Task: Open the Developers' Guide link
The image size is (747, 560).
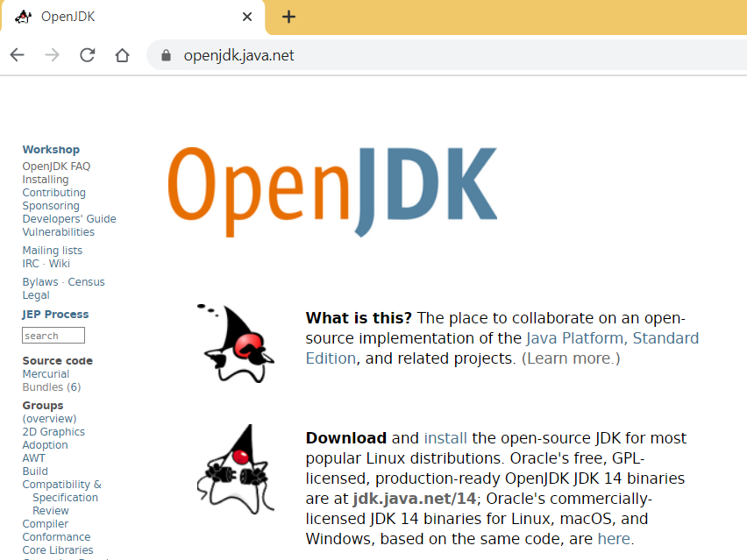Action: click(x=69, y=218)
